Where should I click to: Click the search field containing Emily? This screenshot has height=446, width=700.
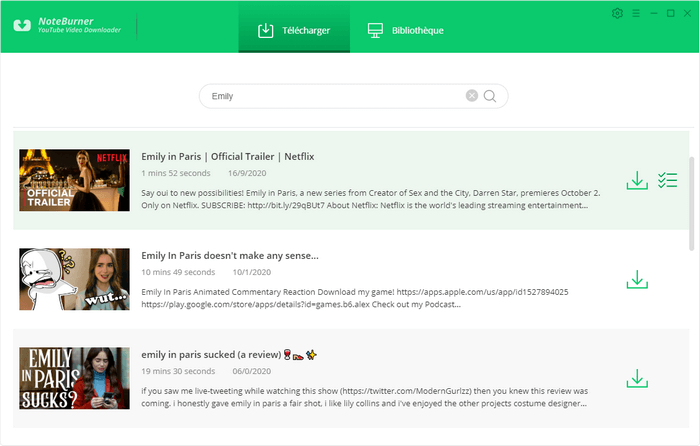[x=354, y=96]
